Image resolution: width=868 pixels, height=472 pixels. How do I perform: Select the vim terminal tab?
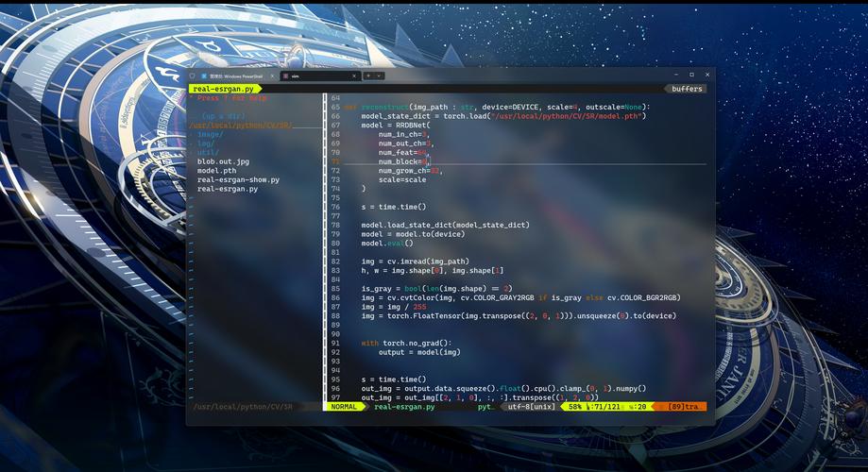320,76
